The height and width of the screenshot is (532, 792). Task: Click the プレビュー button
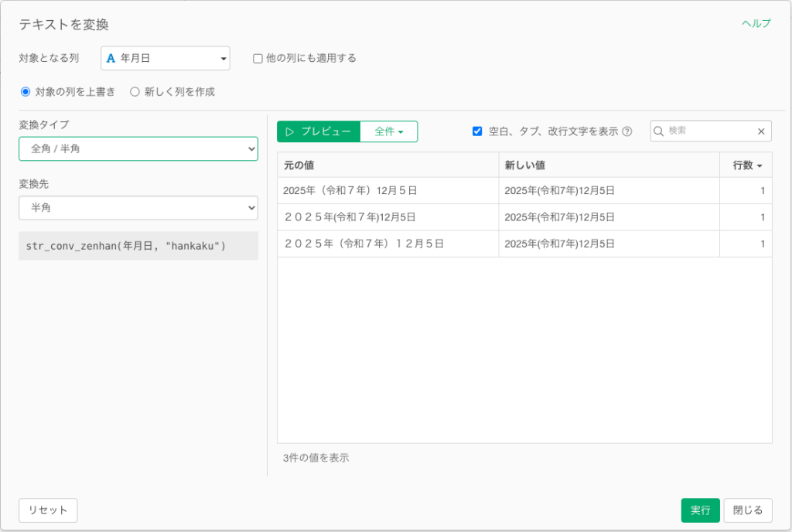(x=319, y=131)
